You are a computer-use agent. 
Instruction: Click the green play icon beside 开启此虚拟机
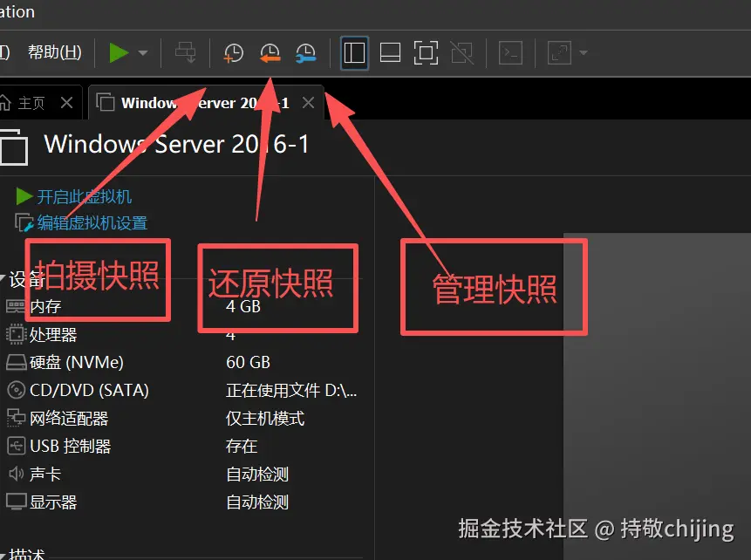pyautogui.click(x=24, y=196)
